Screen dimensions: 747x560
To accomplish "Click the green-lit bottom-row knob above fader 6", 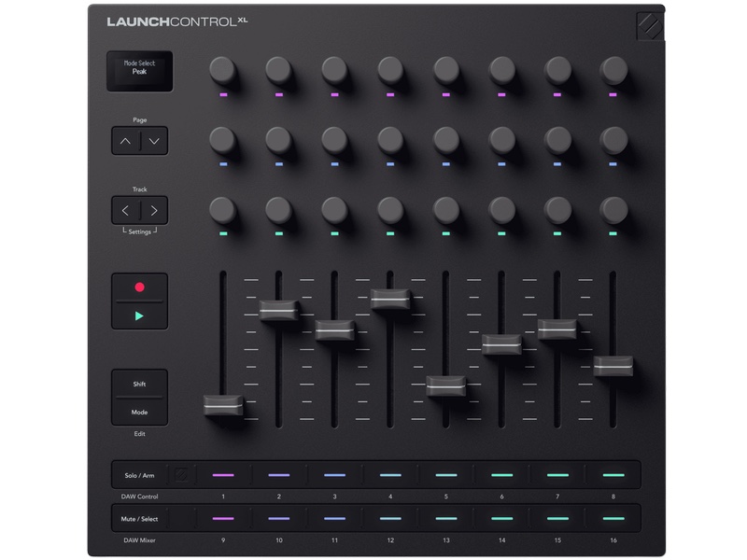I will click(x=501, y=209).
